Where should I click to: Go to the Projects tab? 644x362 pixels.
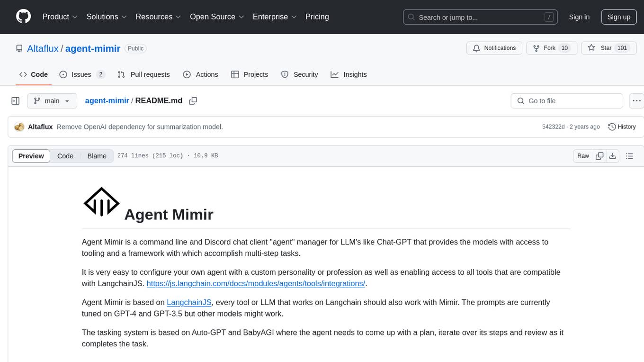(x=250, y=74)
